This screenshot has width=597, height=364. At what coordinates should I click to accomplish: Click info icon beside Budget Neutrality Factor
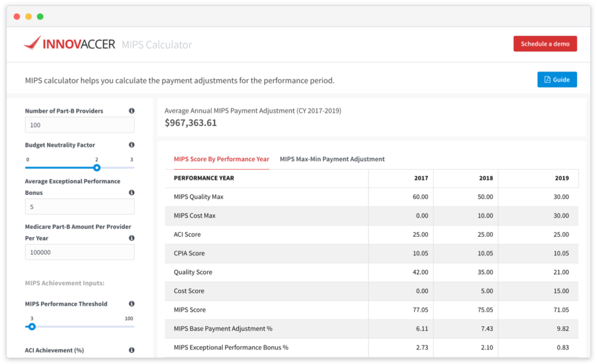click(132, 145)
